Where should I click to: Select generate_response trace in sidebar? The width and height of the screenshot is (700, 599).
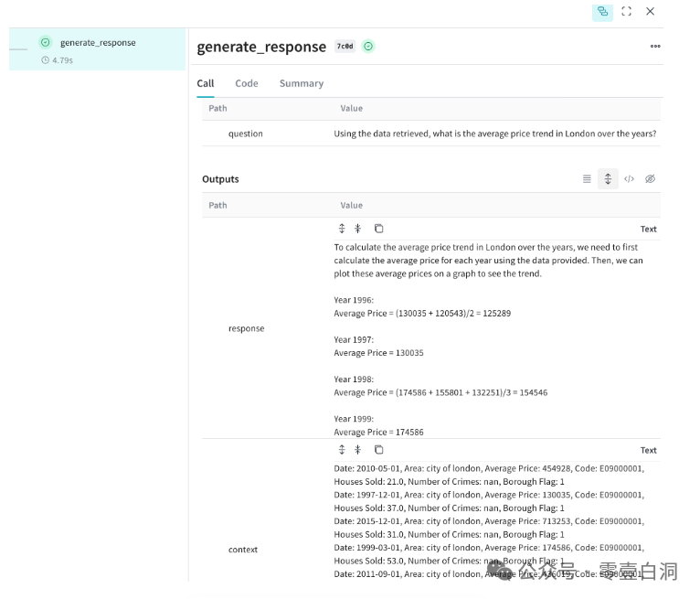[x=97, y=49]
